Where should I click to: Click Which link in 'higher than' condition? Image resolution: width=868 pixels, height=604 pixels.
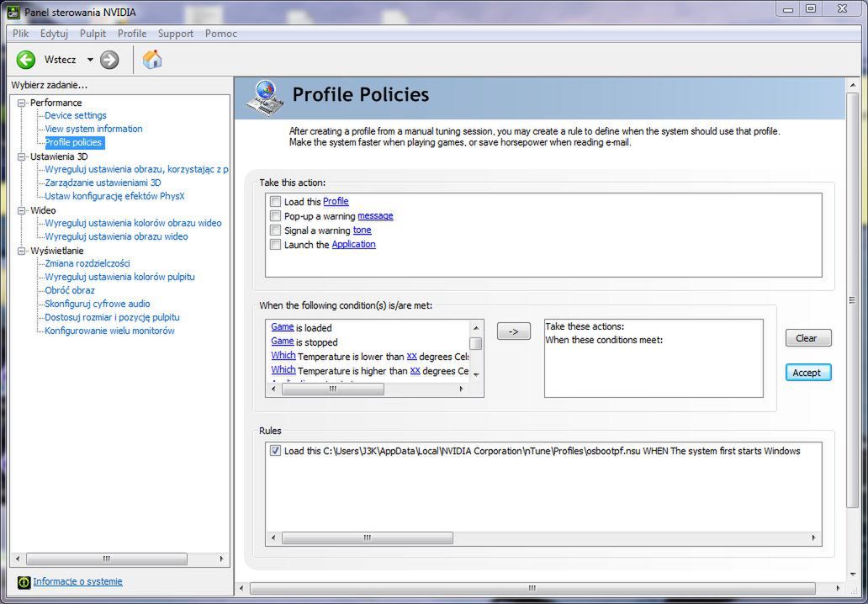[x=283, y=370]
